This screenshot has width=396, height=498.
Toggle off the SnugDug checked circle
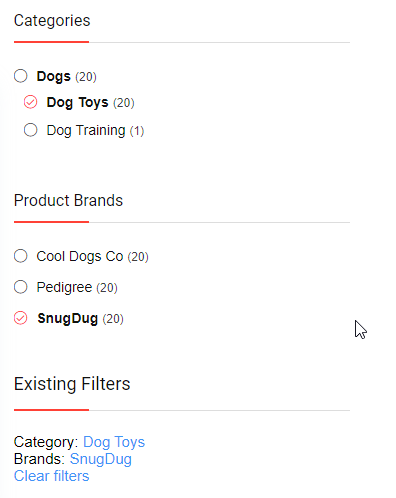[x=21, y=318]
